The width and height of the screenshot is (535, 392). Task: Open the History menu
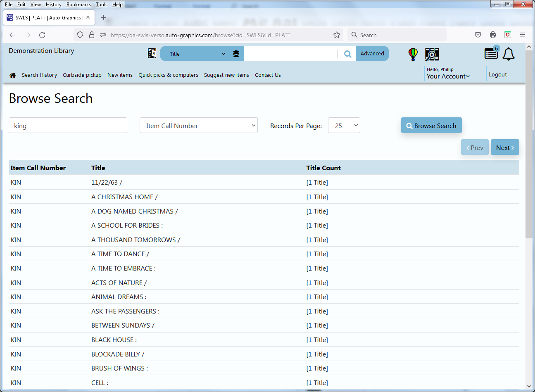[x=54, y=5]
